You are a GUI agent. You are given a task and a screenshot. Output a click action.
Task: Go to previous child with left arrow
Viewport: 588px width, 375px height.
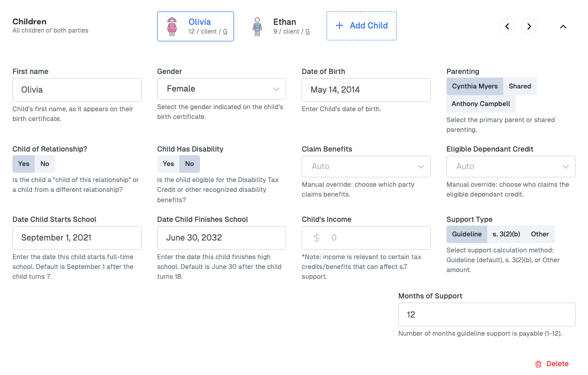point(507,26)
